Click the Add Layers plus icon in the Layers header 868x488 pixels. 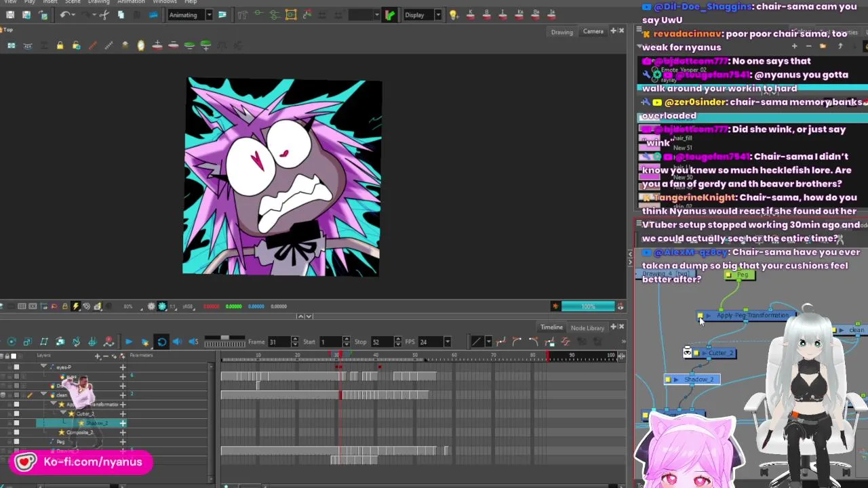[98, 356]
